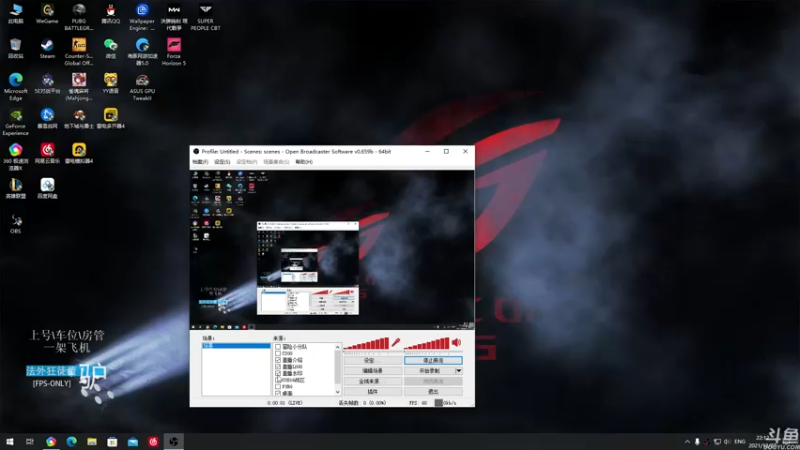Click the 开始录制 start recording button
Screen dimensions: 800x450
click(x=429, y=371)
